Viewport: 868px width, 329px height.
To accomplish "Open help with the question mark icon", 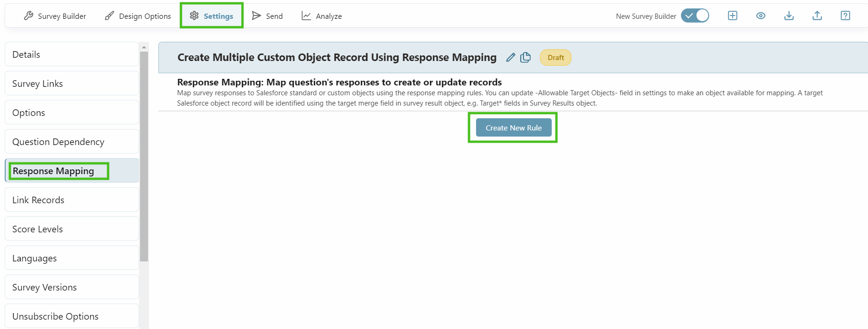I will tap(845, 16).
